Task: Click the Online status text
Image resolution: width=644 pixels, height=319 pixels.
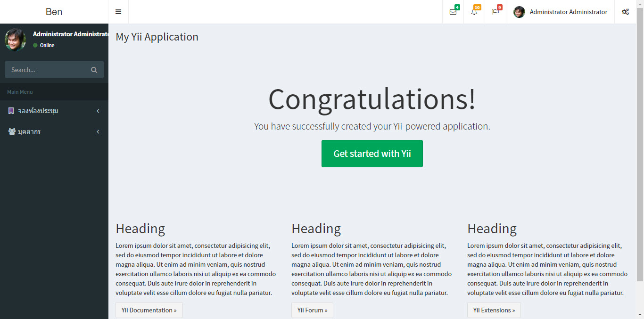Action: pyautogui.click(x=47, y=45)
